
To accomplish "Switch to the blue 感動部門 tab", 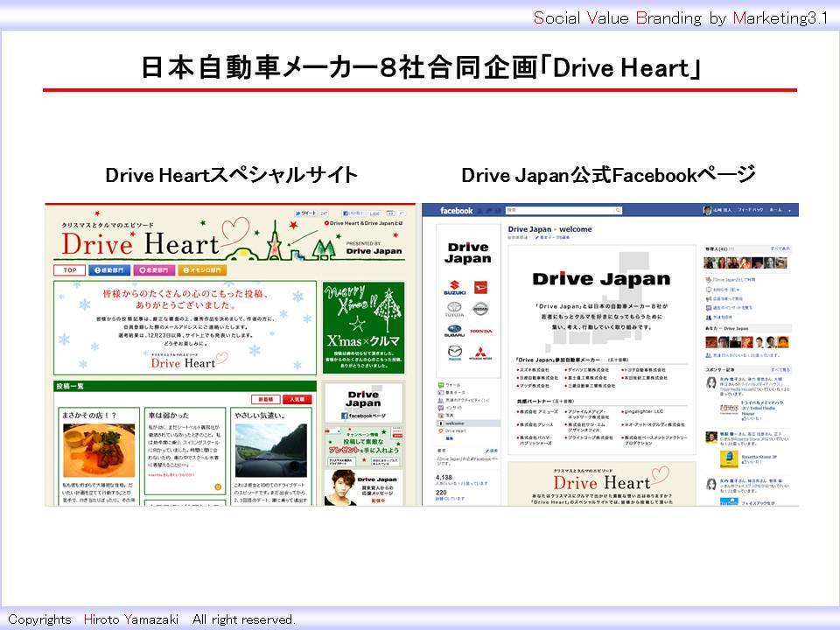I will tap(109, 270).
